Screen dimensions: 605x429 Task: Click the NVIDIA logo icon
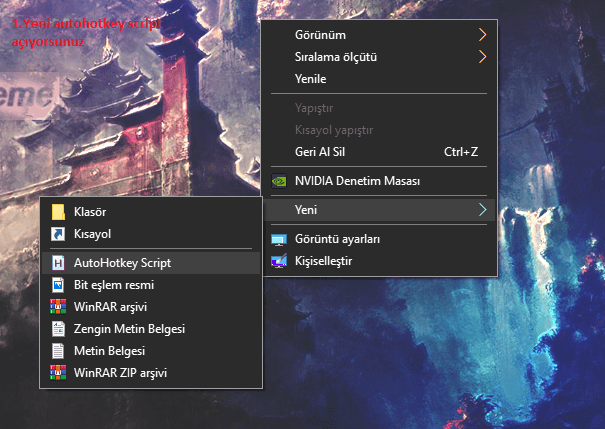click(279, 181)
